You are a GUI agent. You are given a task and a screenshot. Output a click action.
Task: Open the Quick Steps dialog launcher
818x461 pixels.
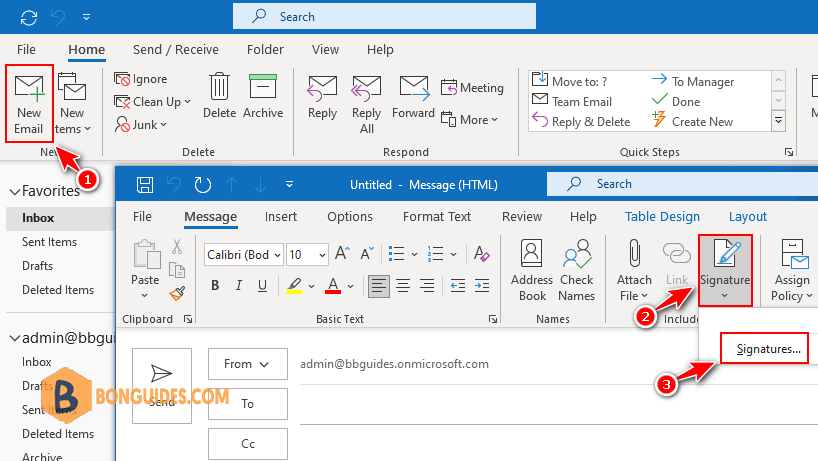(x=789, y=152)
